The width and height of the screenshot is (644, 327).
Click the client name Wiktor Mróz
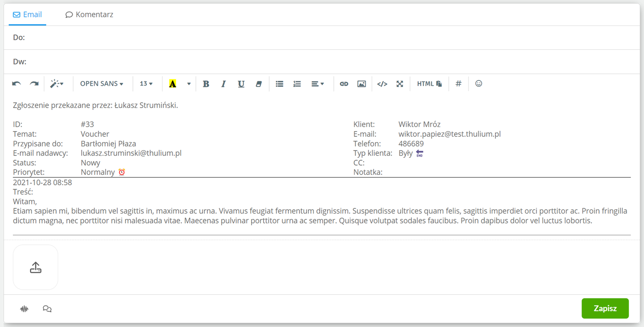tap(420, 124)
